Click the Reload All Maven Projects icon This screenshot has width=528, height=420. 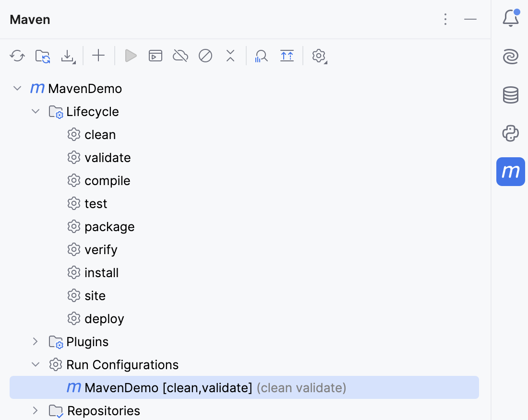(x=17, y=56)
